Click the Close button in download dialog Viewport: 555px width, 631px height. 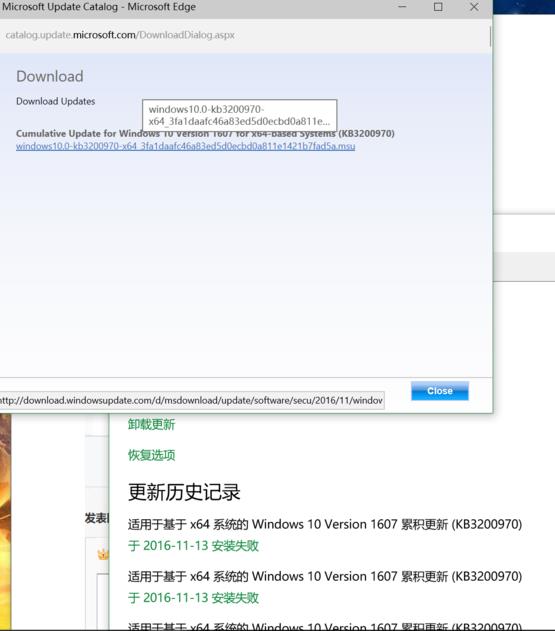tap(439, 391)
